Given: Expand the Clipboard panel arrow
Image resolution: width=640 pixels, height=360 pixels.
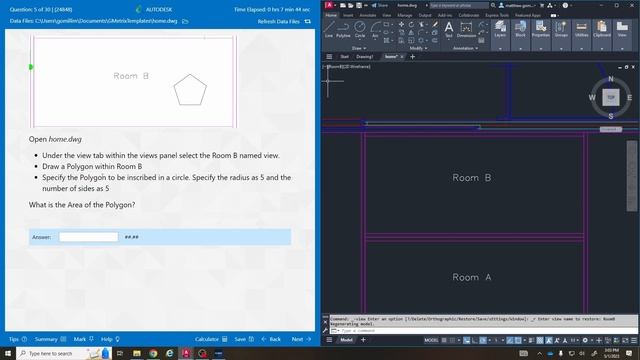Looking at the screenshot, I should [x=602, y=49].
